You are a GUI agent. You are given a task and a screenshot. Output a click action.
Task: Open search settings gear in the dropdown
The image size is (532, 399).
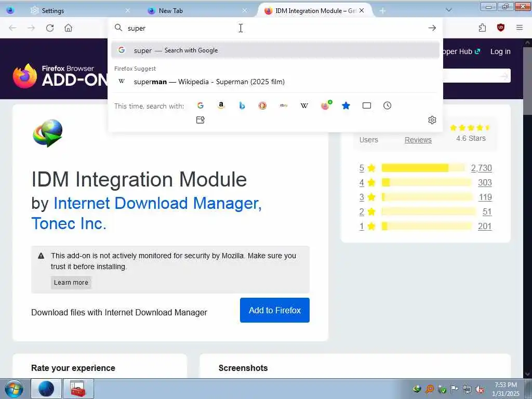pyautogui.click(x=432, y=120)
